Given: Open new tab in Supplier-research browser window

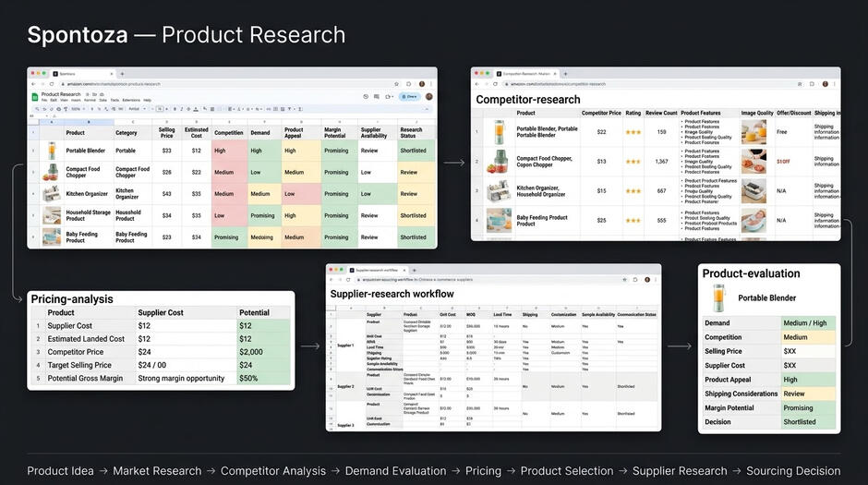Looking at the screenshot, I should pyautogui.click(x=414, y=270).
